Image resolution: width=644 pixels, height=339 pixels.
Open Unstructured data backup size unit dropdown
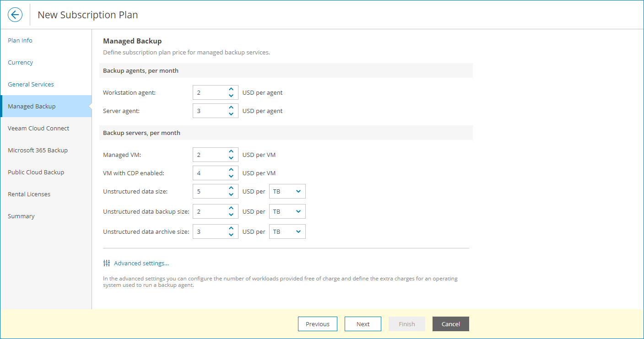point(287,212)
